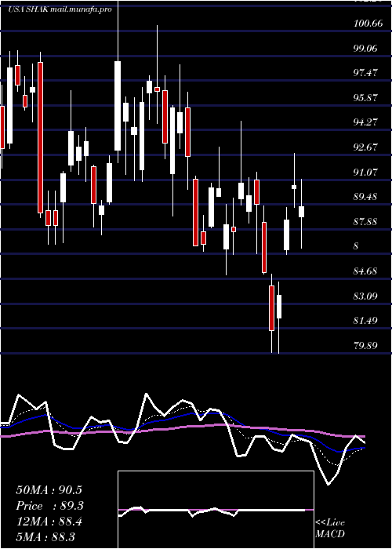Select the 5MA : 88.3 readout
This screenshot has width=392, height=549.
(x=45, y=537)
